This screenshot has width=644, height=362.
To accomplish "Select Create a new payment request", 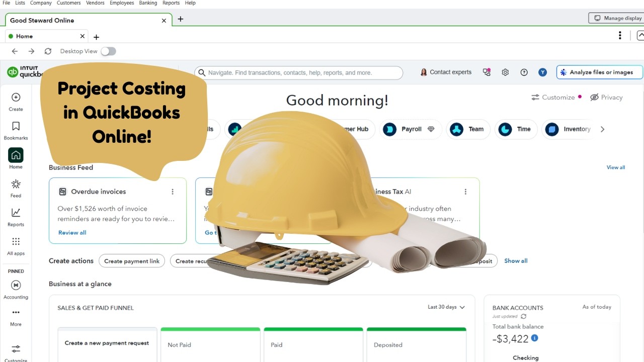I will pos(107,344).
